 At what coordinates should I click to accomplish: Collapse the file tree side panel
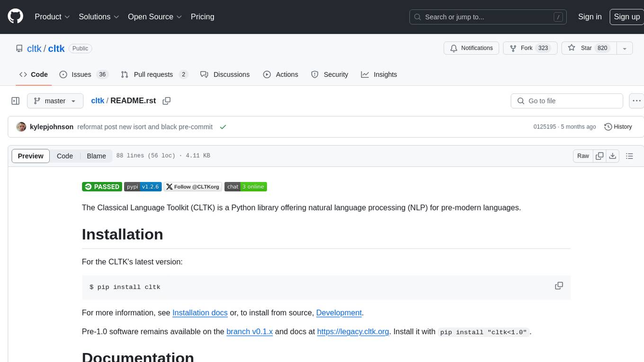(16, 101)
